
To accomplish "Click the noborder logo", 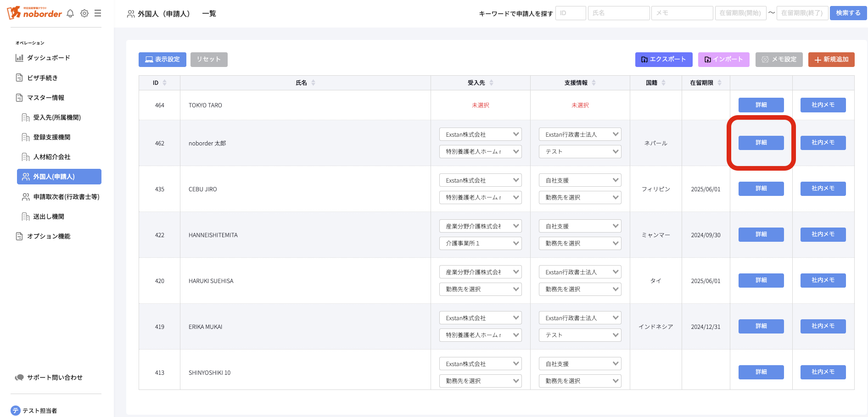I will tap(35, 13).
